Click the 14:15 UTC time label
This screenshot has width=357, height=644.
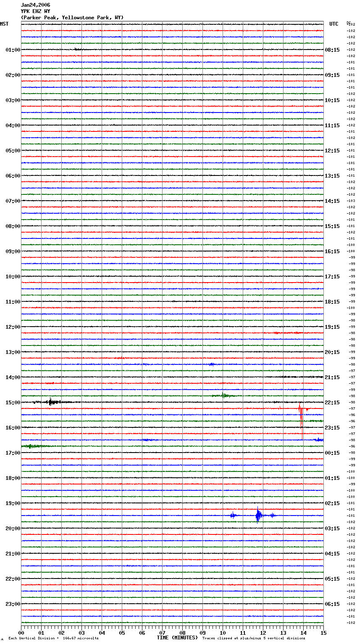332,201
